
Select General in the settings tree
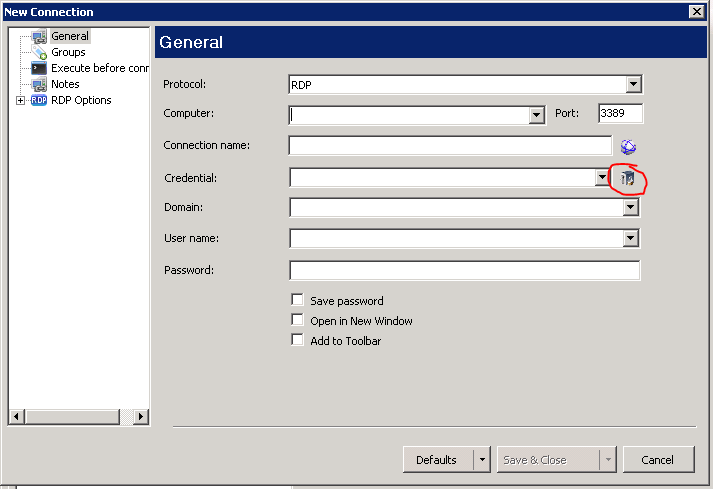pyautogui.click(x=70, y=36)
